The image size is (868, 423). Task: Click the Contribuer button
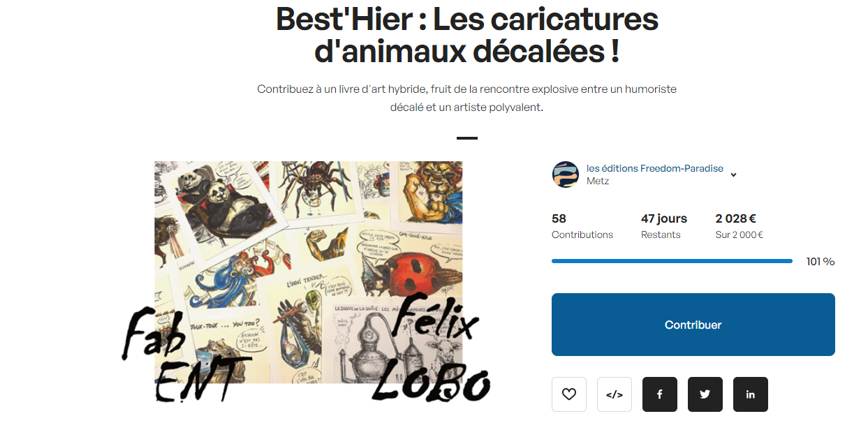click(693, 325)
